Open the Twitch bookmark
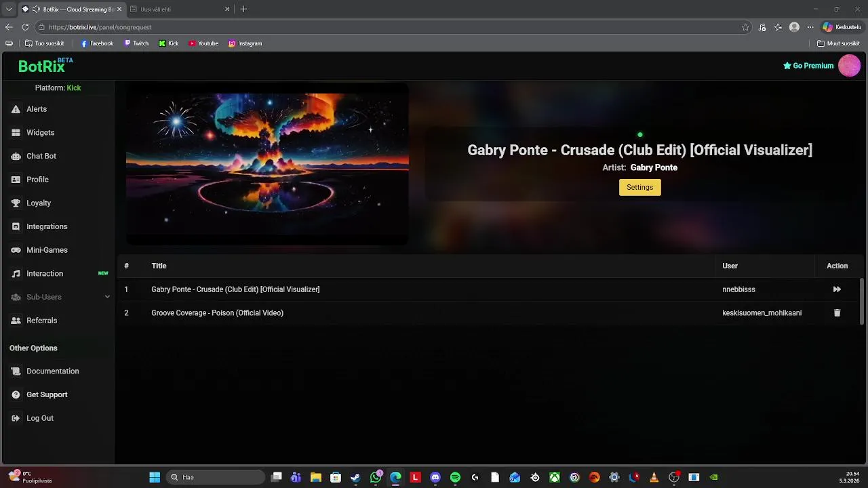This screenshot has height=488, width=868. pos(136,43)
